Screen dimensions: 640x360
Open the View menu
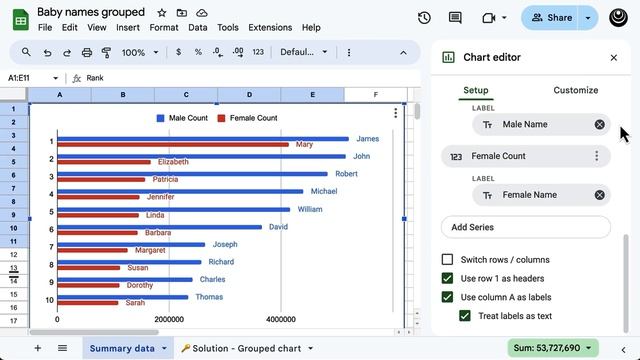[97, 28]
